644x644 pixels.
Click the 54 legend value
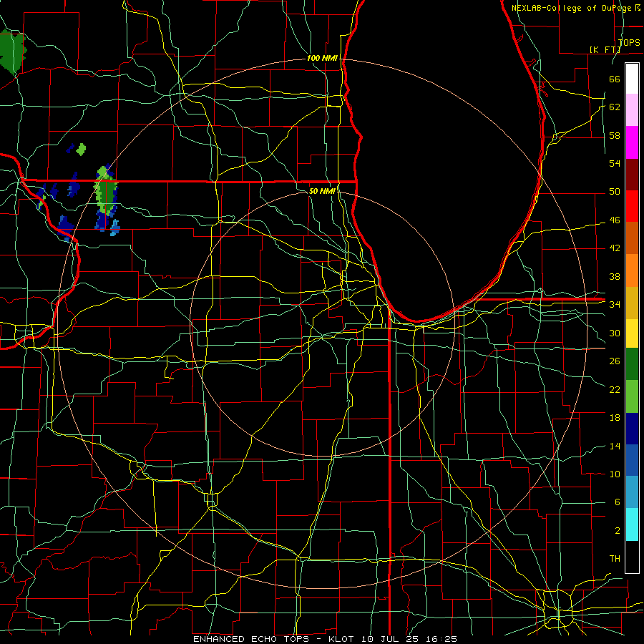[615, 163]
